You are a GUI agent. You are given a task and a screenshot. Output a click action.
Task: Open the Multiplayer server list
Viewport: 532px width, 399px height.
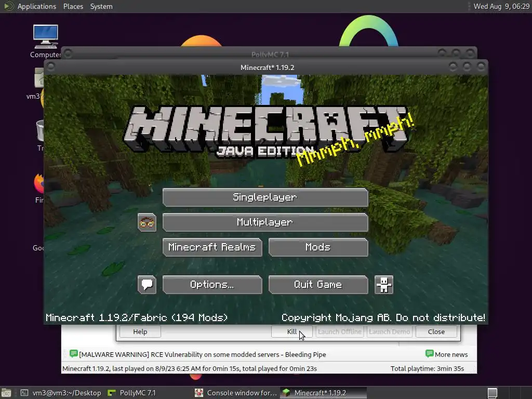pyautogui.click(x=265, y=222)
